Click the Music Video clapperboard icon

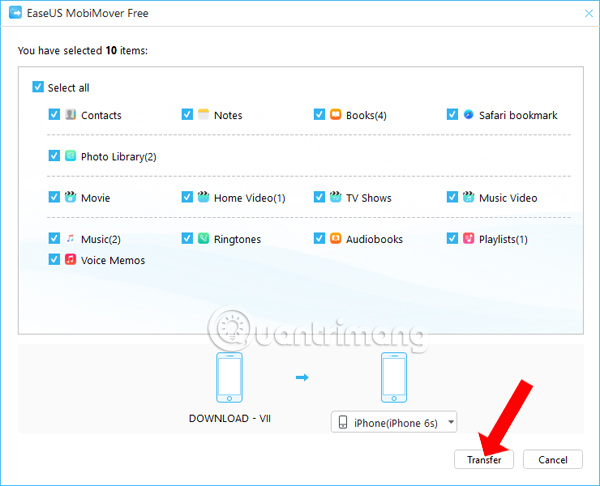coord(468,197)
